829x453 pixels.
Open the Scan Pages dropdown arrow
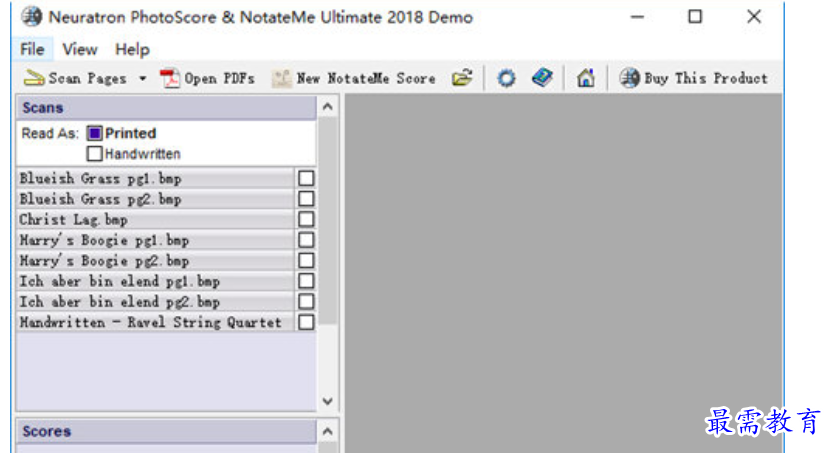(x=142, y=79)
